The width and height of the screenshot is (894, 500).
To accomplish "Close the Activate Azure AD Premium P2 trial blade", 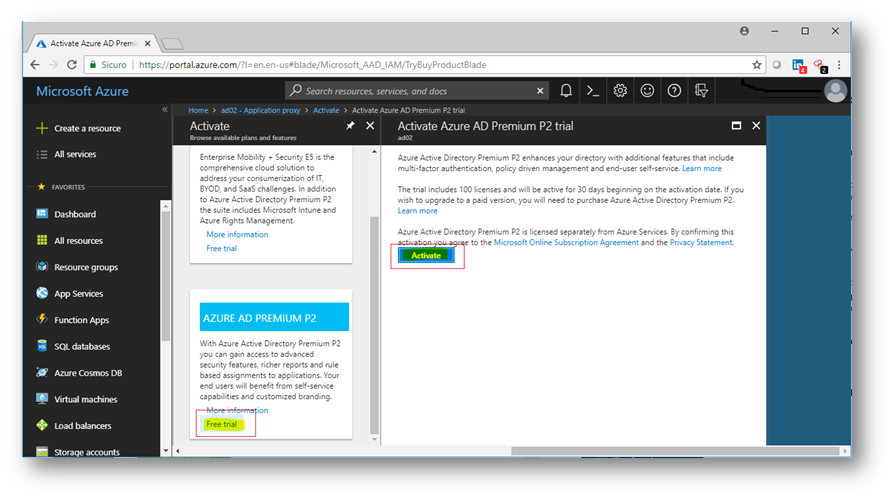I will 756,125.
